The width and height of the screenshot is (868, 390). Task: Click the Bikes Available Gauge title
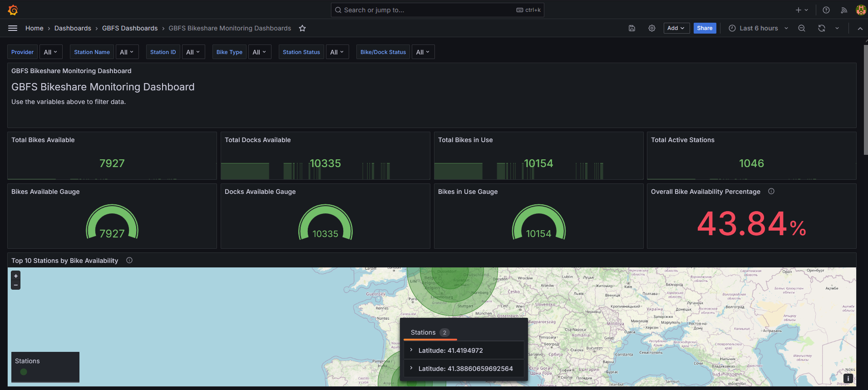(45, 192)
